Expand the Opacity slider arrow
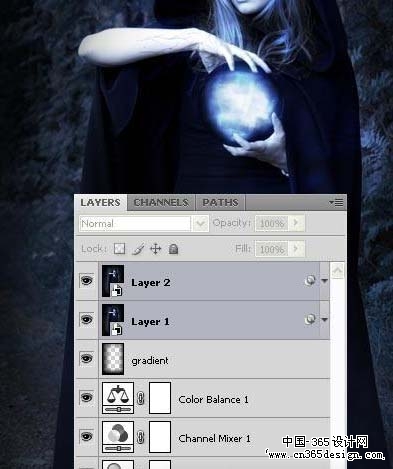This screenshot has width=393, height=469. [296, 223]
